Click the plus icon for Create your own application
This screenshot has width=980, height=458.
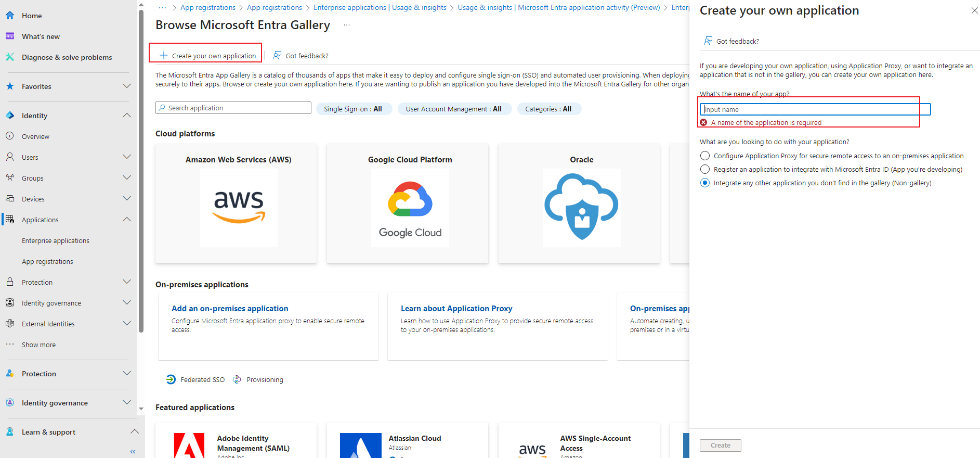[x=164, y=55]
